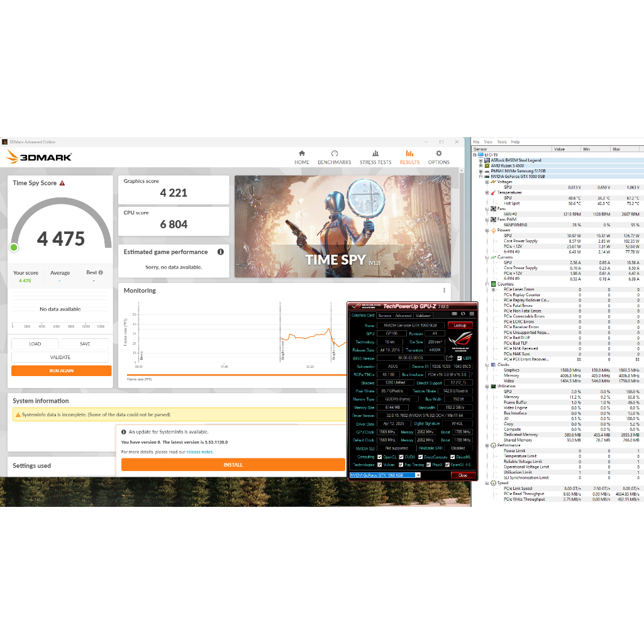The height and width of the screenshot is (644, 644).
Task: Click the GPU-Z refresh icon
Action: [463, 314]
